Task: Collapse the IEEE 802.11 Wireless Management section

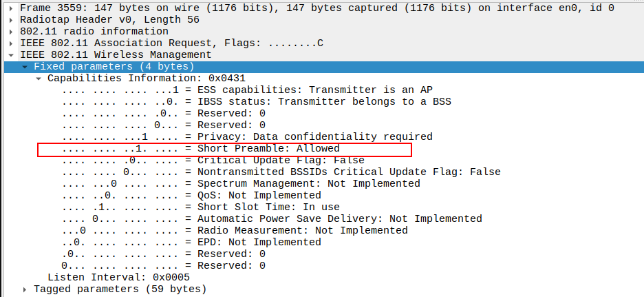Action: 12,54
